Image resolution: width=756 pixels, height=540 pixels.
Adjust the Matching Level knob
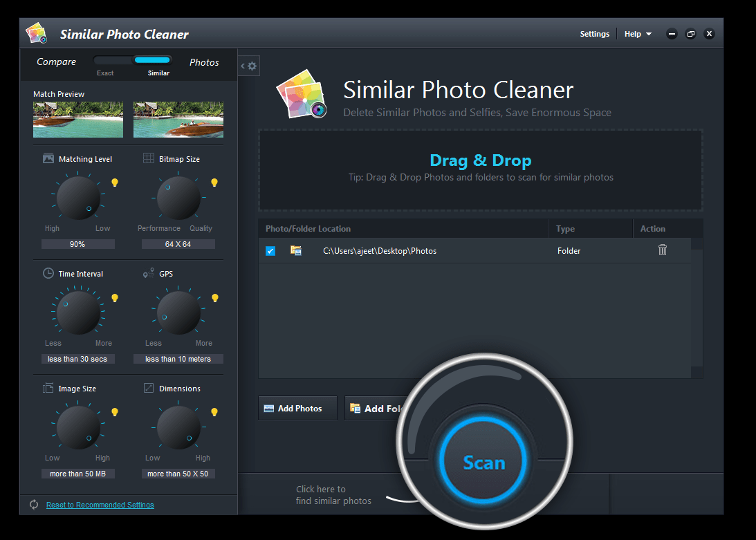pyautogui.click(x=78, y=198)
